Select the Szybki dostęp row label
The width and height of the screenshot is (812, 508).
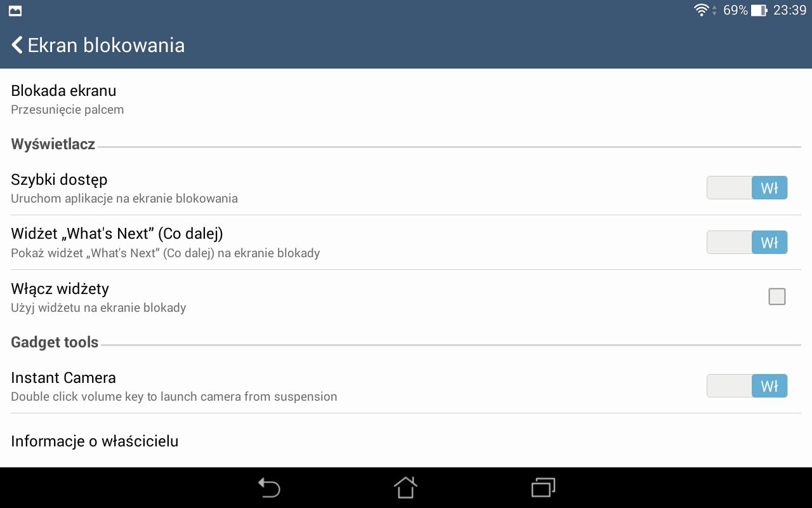(59, 180)
